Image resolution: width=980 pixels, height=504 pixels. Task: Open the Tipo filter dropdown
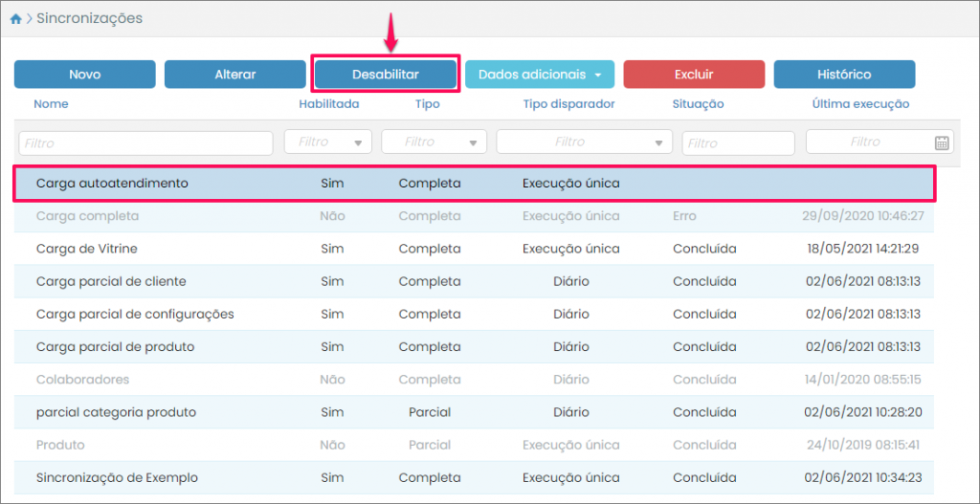point(434,142)
